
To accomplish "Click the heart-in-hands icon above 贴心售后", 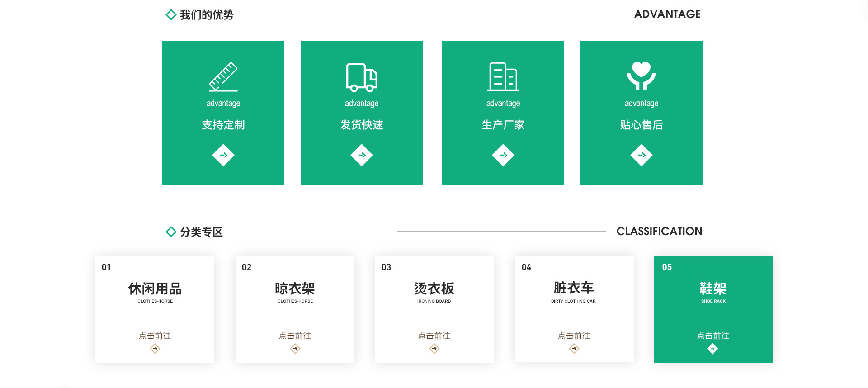I will pos(641,76).
